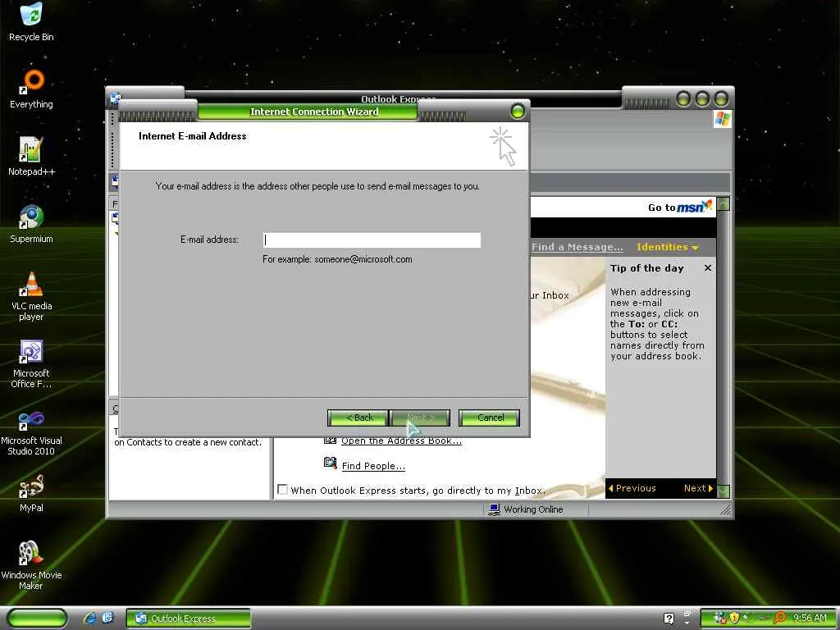Click the Back button in wizard
The image size is (840, 630).
[x=358, y=418]
